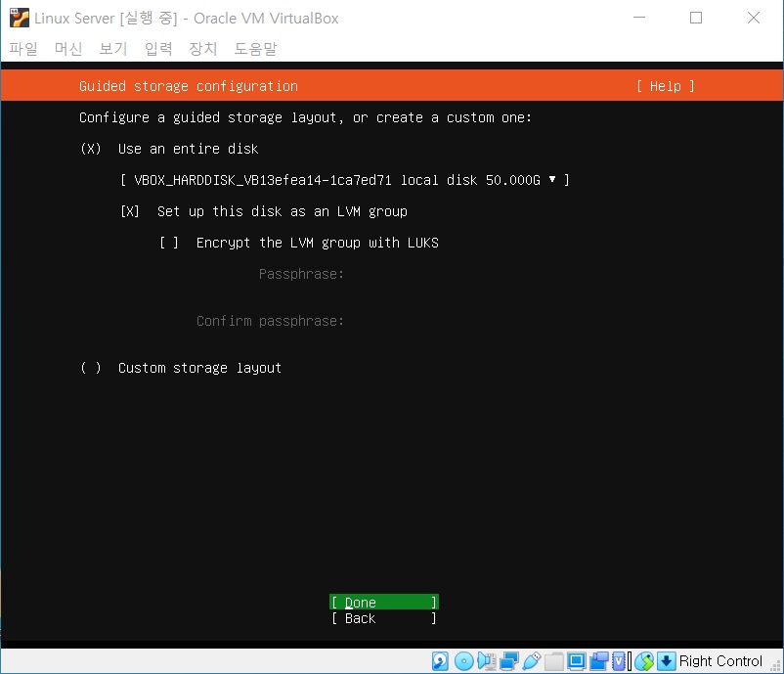
Task: Click the Back button
Action: point(384,618)
